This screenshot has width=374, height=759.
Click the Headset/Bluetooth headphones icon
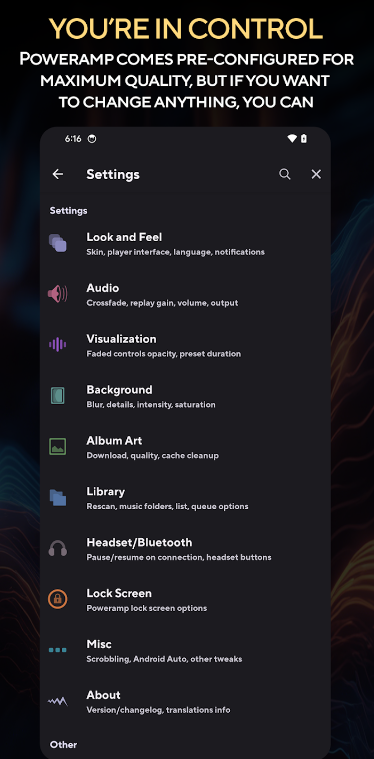point(58,548)
